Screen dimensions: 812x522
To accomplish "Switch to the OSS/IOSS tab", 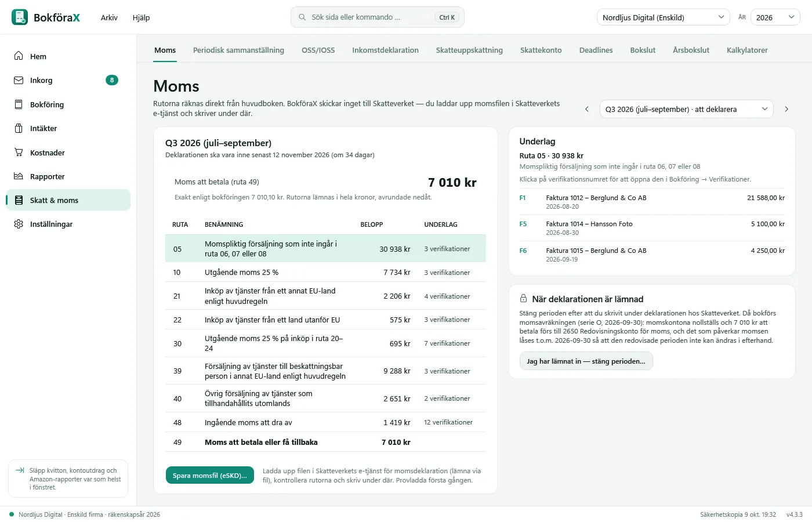I will [x=318, y=50].
